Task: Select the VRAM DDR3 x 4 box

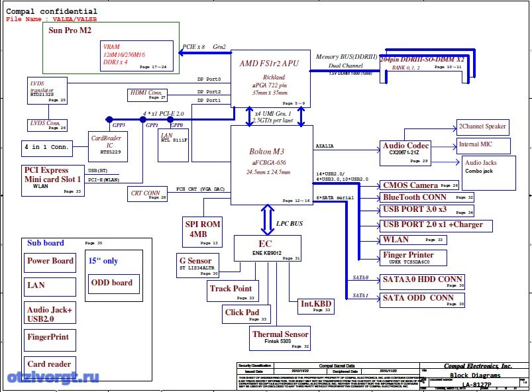Action: pyautogui.click(x=136, y=56)
